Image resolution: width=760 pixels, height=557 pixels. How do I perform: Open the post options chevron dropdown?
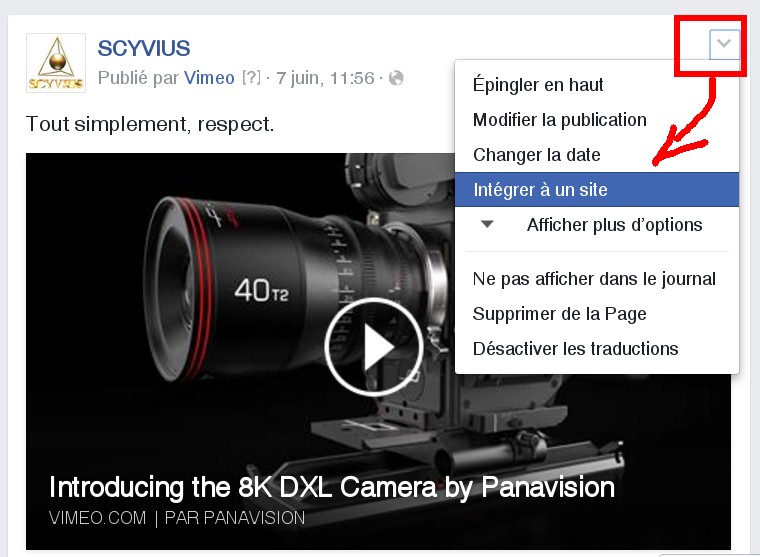click(x=724, y=45)
